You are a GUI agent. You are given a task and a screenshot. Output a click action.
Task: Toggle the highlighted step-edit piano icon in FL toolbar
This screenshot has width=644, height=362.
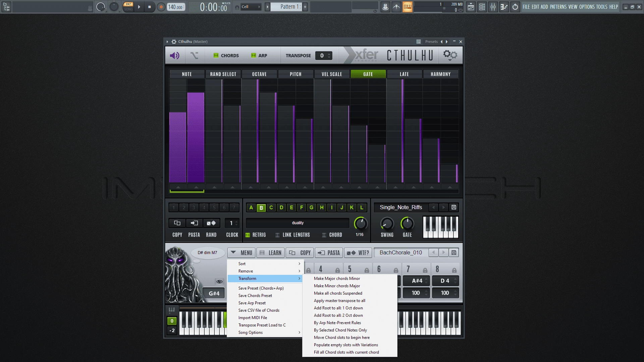(x=408, y=7)
